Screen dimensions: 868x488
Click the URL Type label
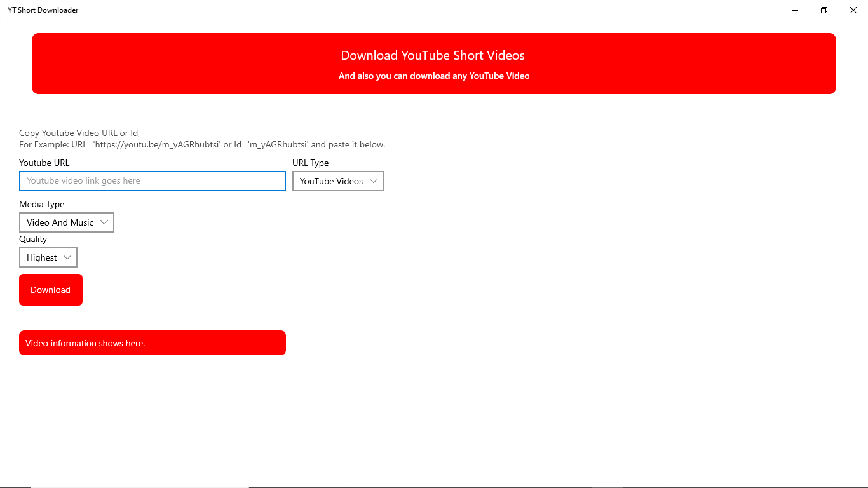[x=311, y=163]
